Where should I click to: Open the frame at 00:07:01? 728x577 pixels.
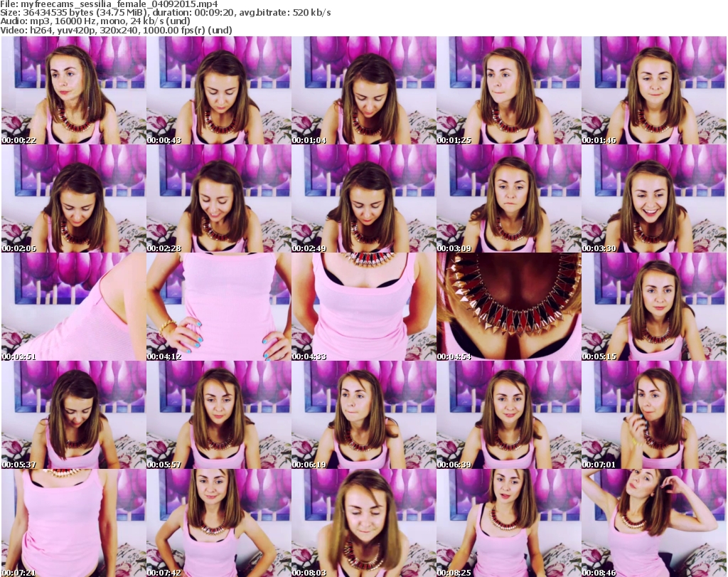click(654, 415)
